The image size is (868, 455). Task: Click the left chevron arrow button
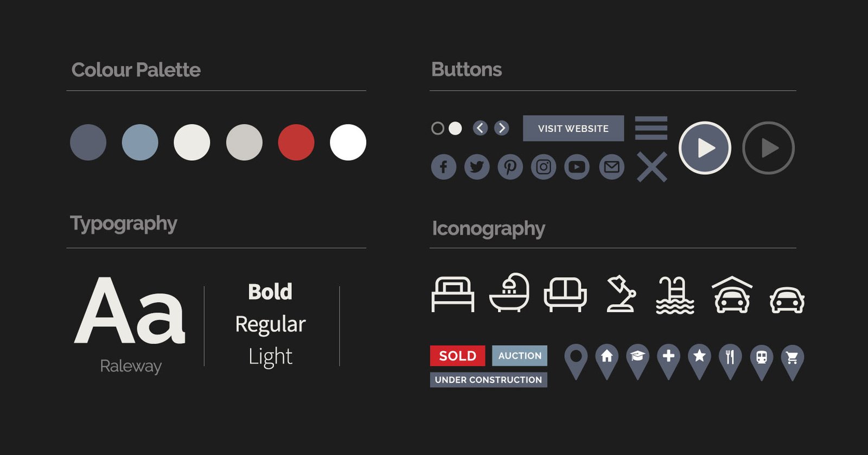pos(480,128)
